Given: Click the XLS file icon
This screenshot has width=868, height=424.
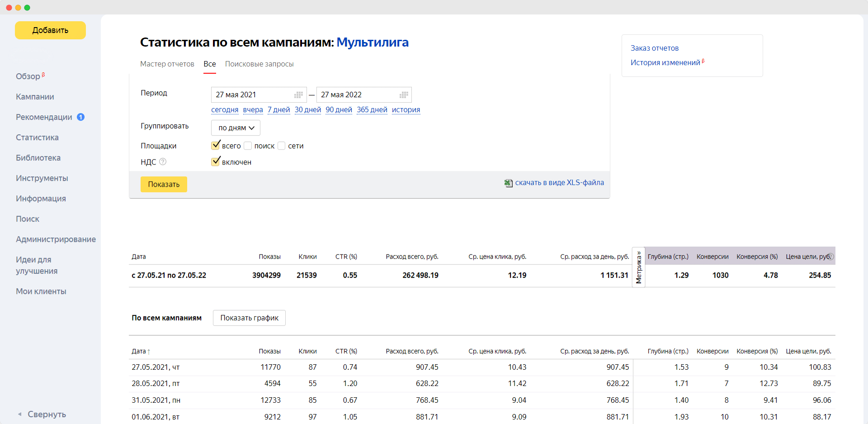Looking at the screenshot, I should coord(509,183).
